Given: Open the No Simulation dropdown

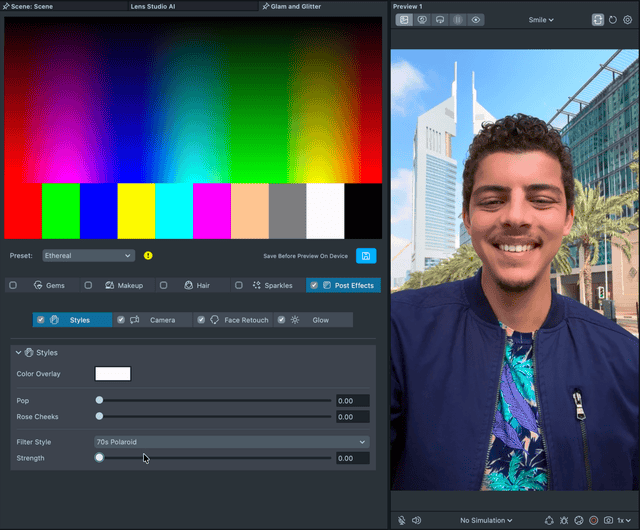Looking at the screenshot, I should pyautogui.click(x=486, y=520).
